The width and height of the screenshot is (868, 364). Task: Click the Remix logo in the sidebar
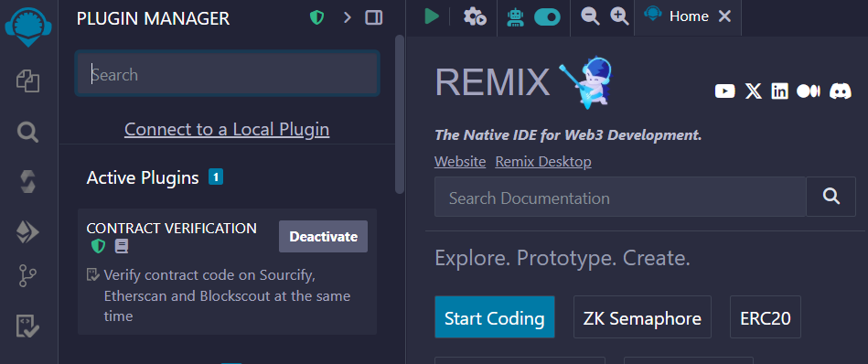28,27
